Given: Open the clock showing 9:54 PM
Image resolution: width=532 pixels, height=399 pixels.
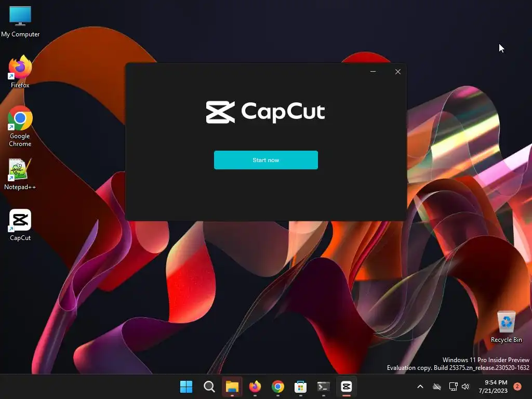Looking at the screenshot, I should pyautogui.click(x=493, y=387).
